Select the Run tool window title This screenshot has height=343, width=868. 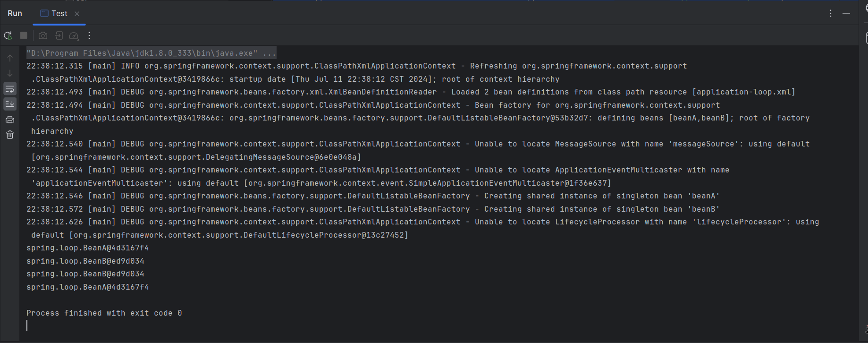coord(15,13)
